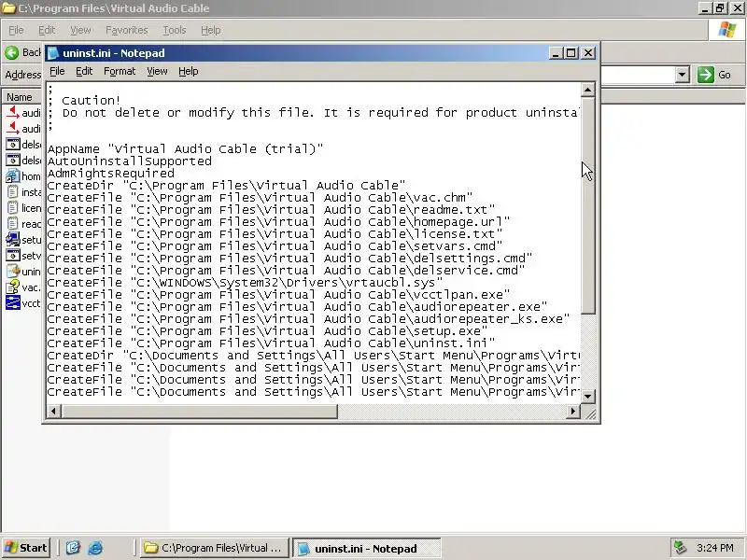This screenshot has height=560, width=747.
Task: Click the line ending in vac.chm
Action: (x=261, y=198)
